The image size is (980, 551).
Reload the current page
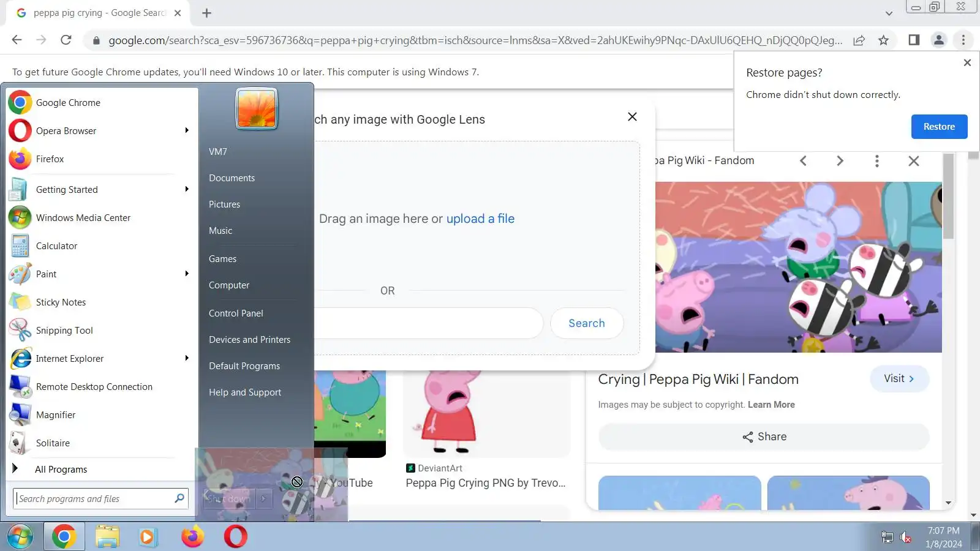click(66, 40)
